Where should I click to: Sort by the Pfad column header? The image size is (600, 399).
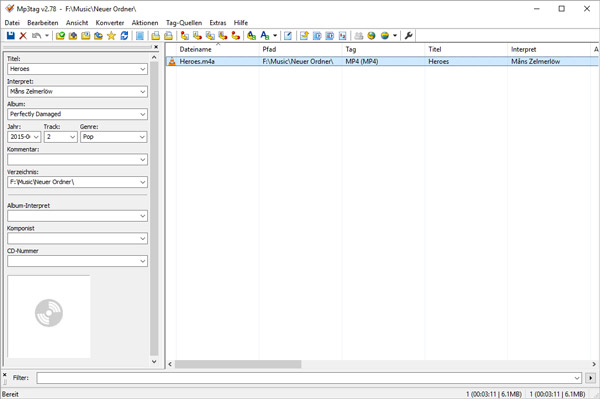(x=300, y=49)
